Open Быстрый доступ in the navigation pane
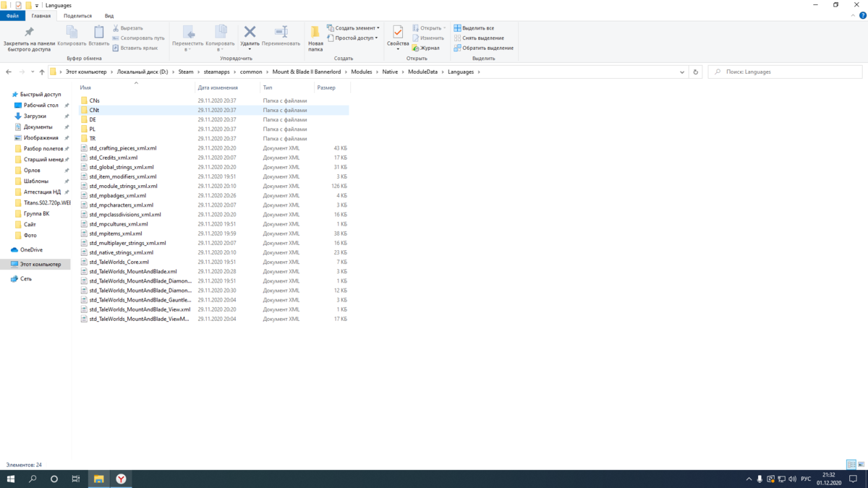The image size is (868, 488). click(41, 94)
